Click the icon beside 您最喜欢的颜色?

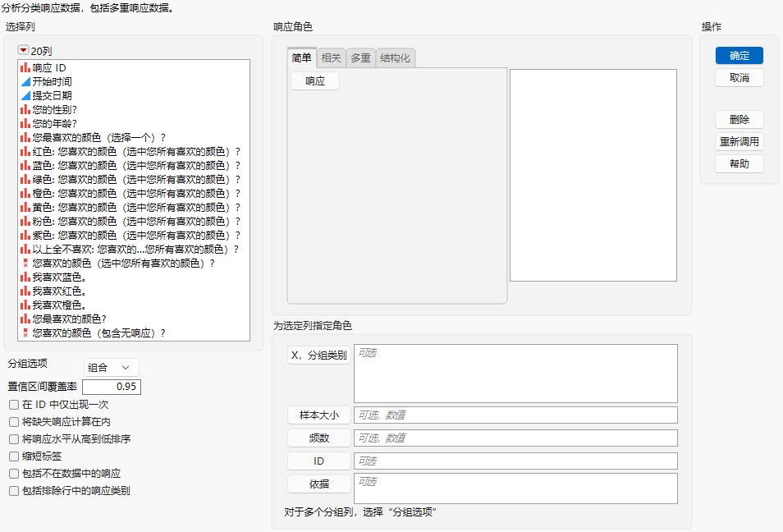click(25, 319)
